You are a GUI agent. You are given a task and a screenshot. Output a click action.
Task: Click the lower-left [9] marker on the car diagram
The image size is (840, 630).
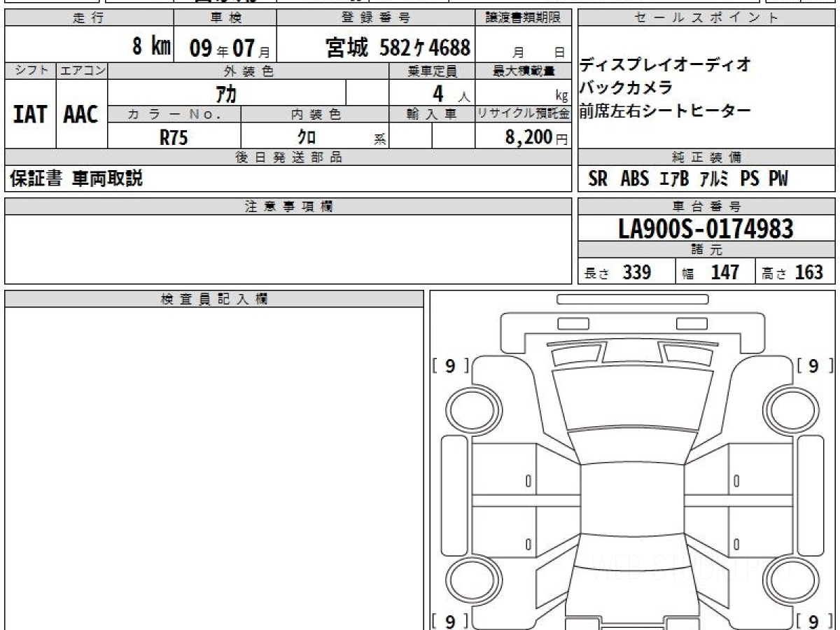coord(450,622)
